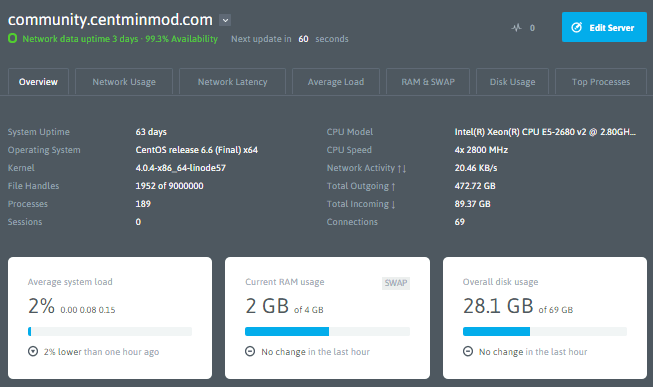The height and width of the screenshot is (387, 653).
Task: Click the truncated CPU Model value
Action: (545, 132)
